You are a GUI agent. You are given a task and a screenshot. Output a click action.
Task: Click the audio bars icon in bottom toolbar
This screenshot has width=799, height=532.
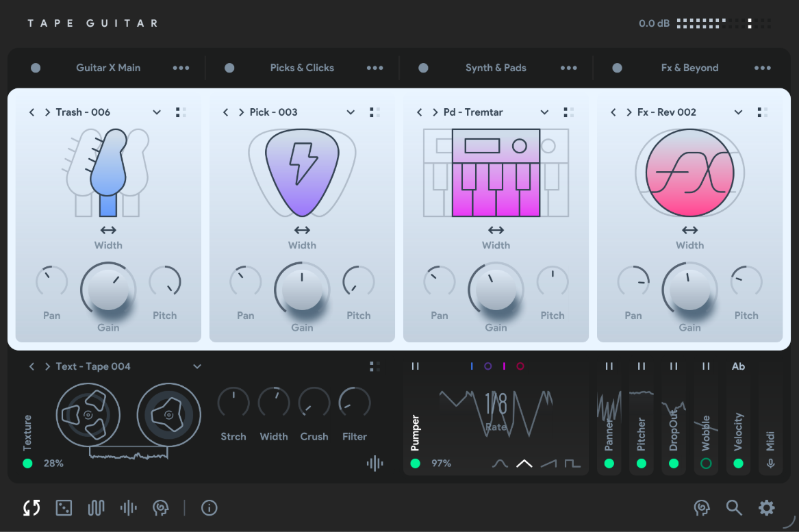click(129, 508)
